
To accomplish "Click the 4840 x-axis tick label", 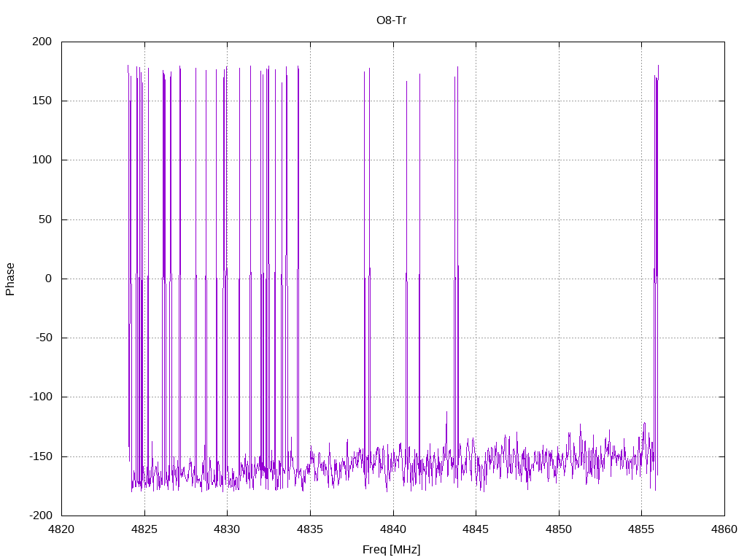I will pos(393,529).
